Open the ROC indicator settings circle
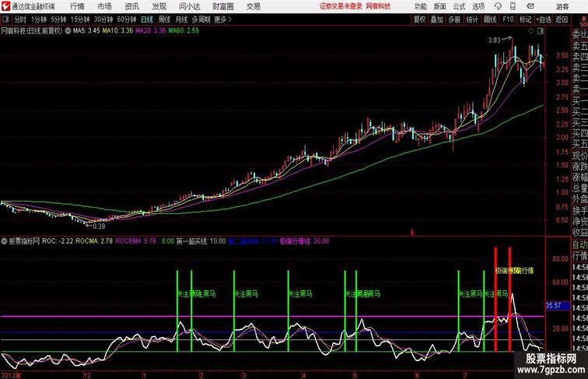Image resolution: width=588 pixels, height=379 pixels. [4, 241]
